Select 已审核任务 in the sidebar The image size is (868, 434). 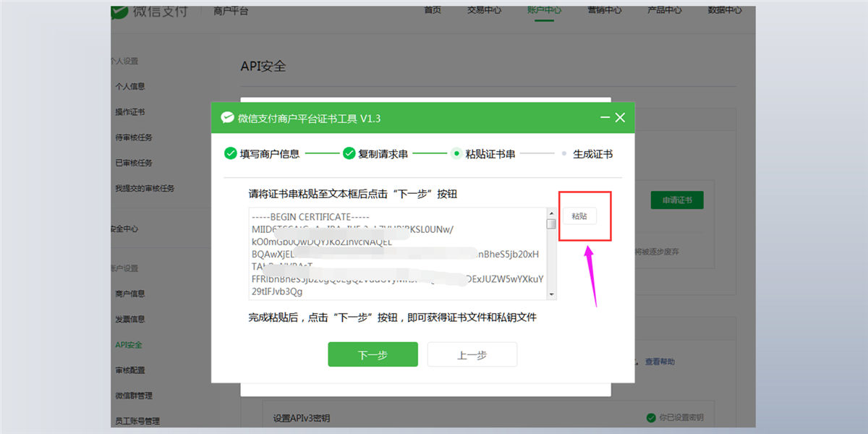pos(134,163)
